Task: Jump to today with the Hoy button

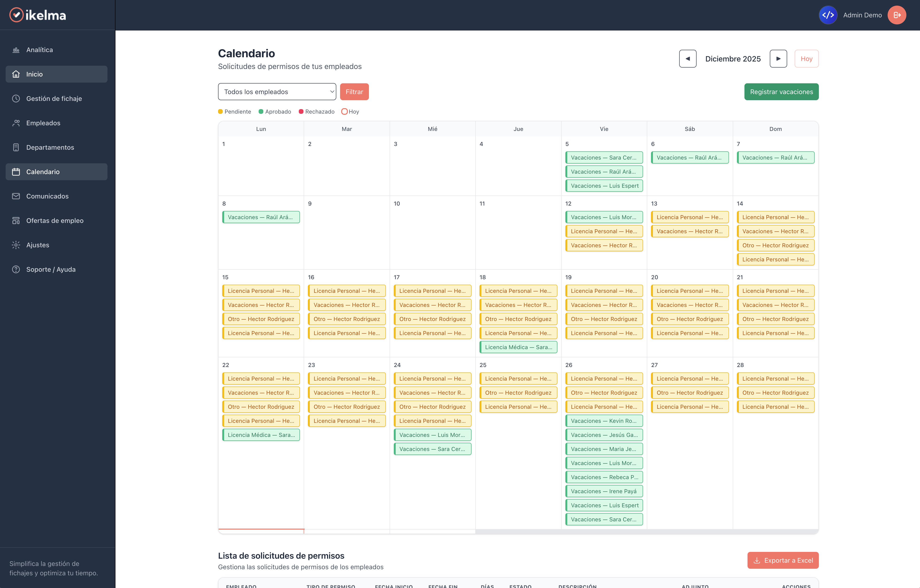Action: [807, 58]
